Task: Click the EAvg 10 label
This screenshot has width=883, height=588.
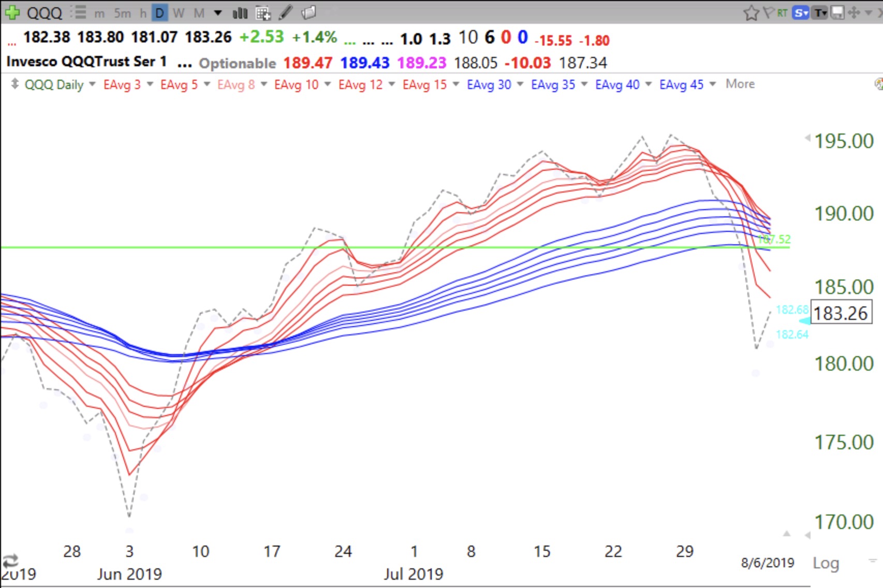Action: point(296,84)
